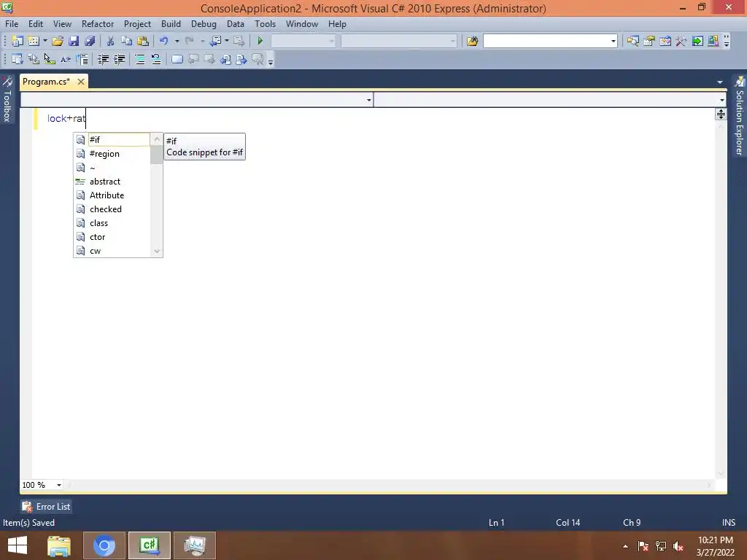Open the Refactor menu

point(98,24)
